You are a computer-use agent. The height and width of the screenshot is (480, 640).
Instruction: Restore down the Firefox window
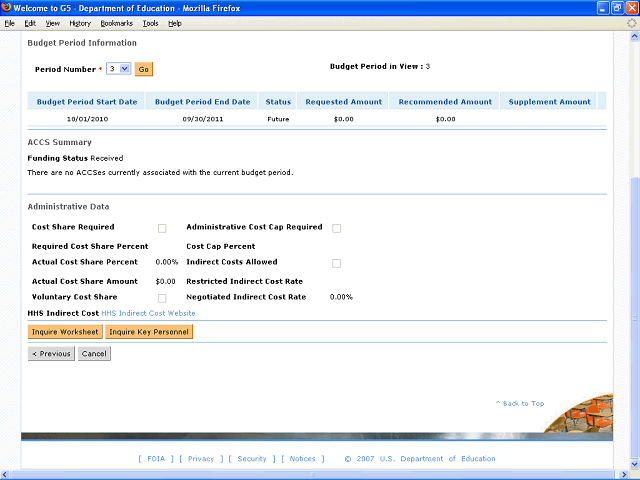[618, 8]
